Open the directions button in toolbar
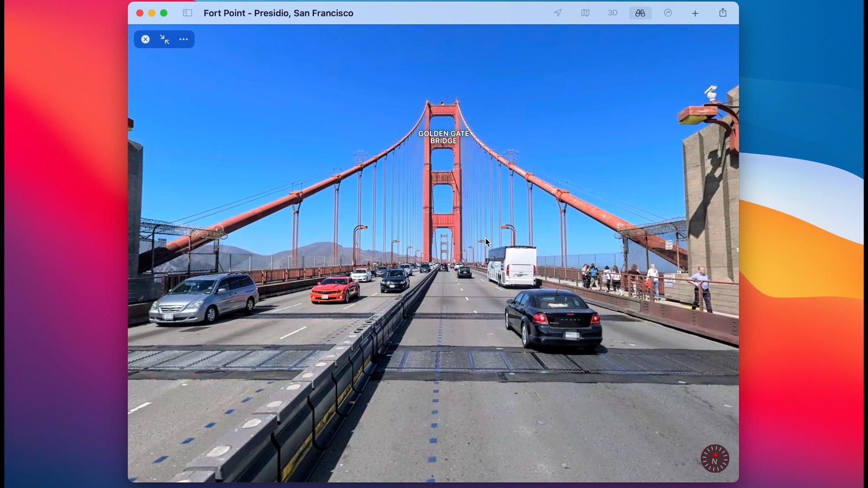This screenshot has height=488, width=868. (x=668, y=13)
